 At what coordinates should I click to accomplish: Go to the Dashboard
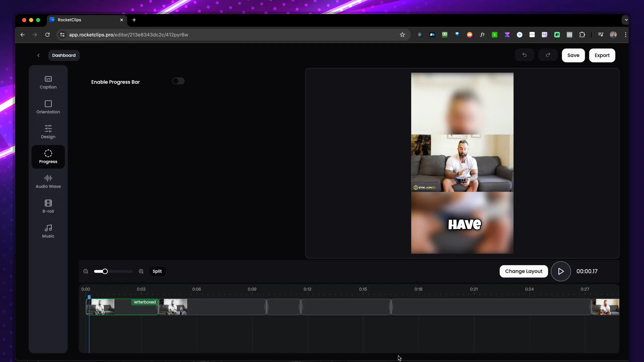pyautogui.click(x=64, y=55)
